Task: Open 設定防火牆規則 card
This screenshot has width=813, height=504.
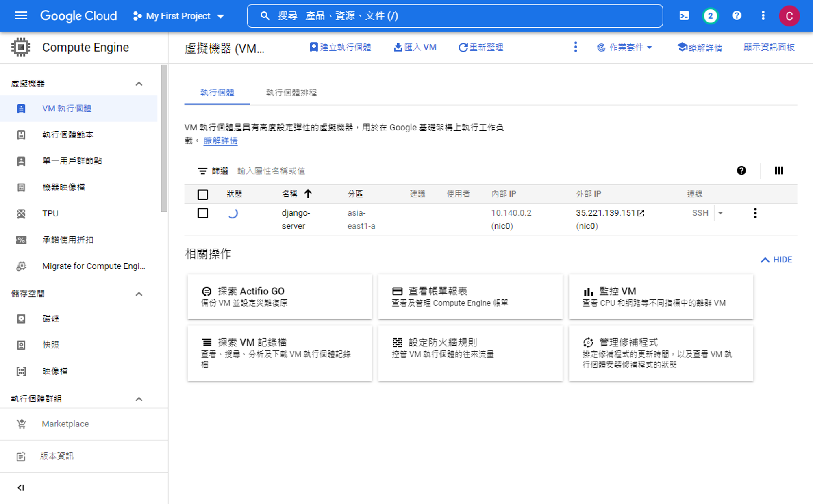Action: tap(470, 353)
